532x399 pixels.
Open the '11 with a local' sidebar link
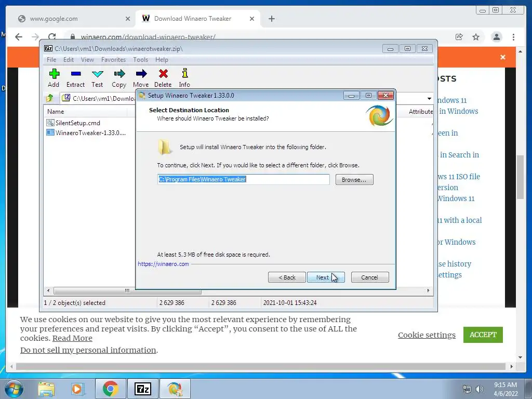(x=459, y=220)
